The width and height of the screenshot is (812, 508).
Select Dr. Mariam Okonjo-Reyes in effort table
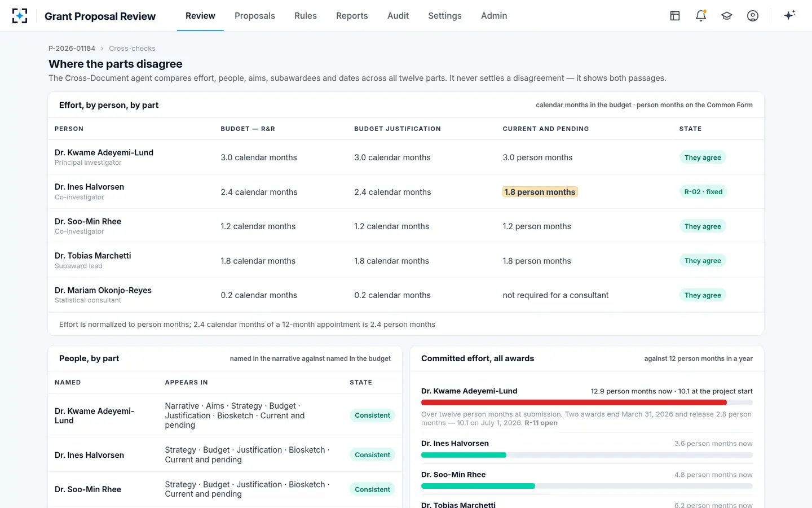[x=103, y=290]
